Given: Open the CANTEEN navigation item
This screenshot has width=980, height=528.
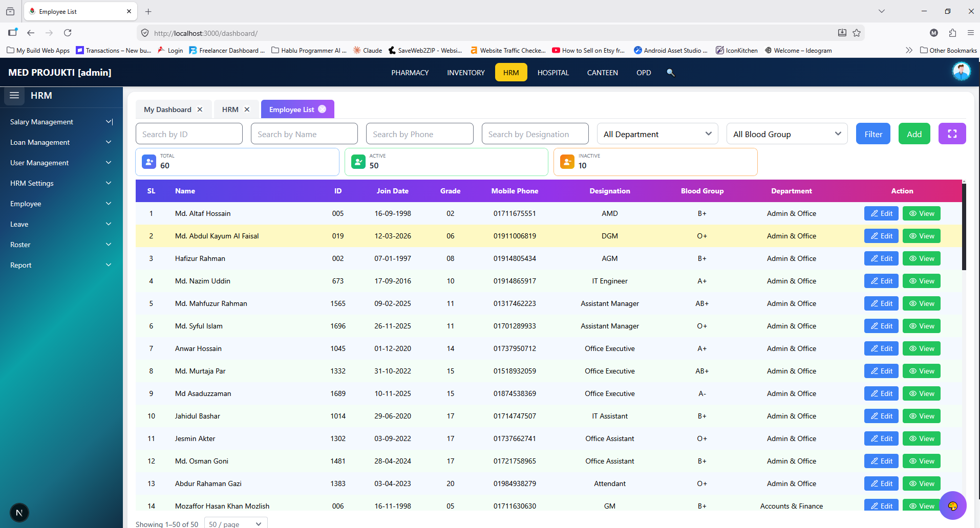Looking at the screenshot, I should pos(602,73).
